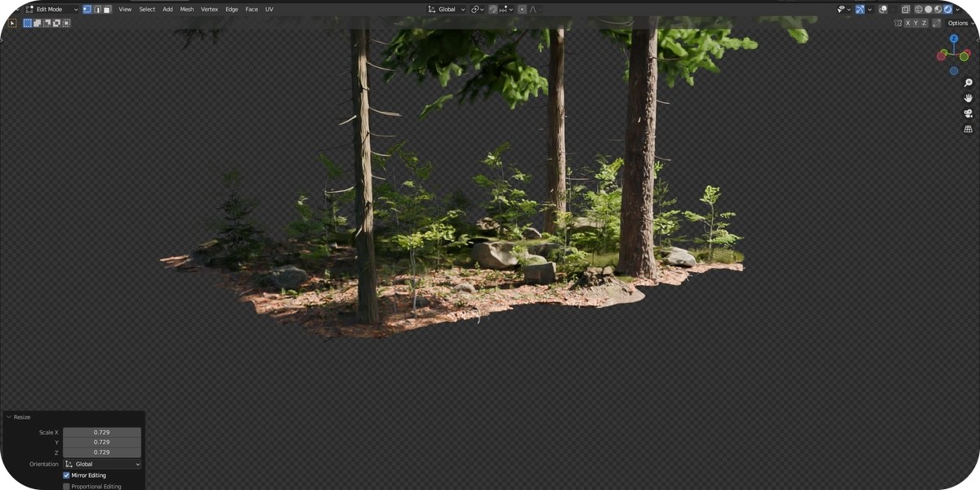Select material preview shading

click(x=938, y=10)
